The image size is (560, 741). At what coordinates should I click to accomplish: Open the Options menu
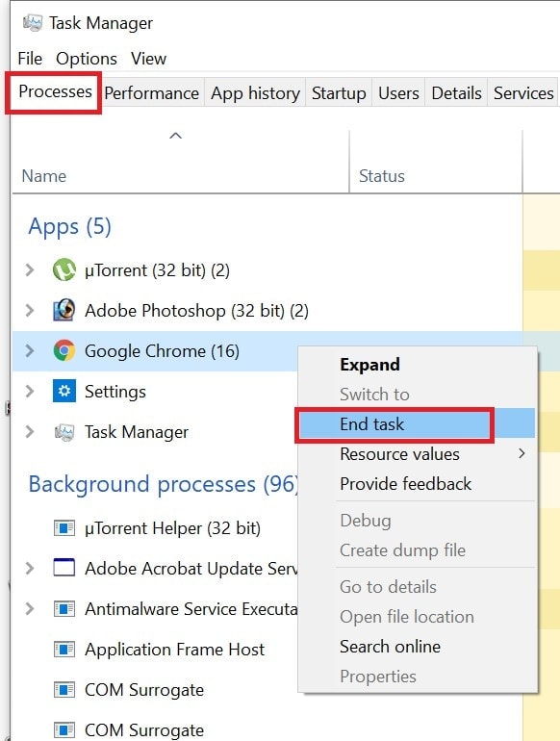(x=87, y=59)
